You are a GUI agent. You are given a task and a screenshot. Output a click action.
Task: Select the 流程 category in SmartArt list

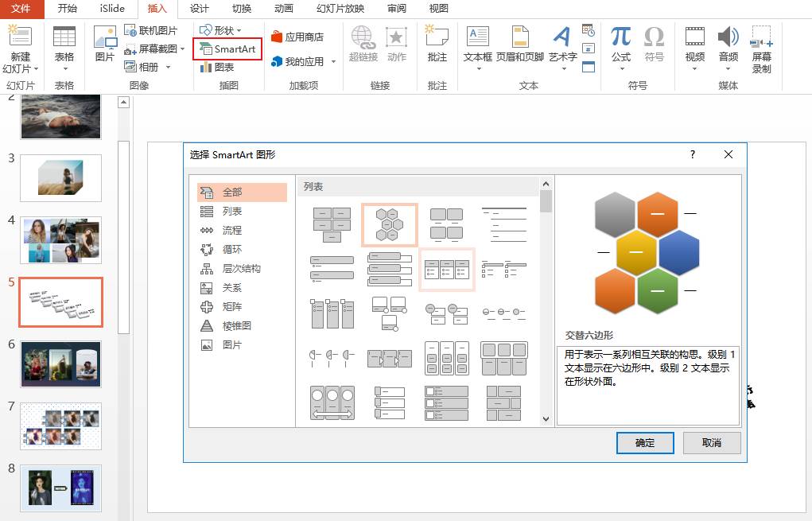pos(231,231)
